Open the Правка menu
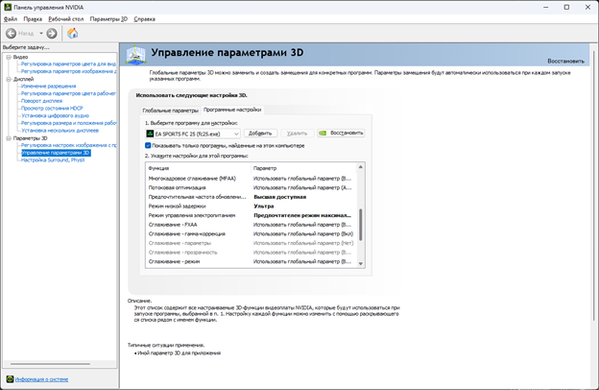The height and width of the screenshot is (390, 599). pyautogui.click(x=32, y=19)
